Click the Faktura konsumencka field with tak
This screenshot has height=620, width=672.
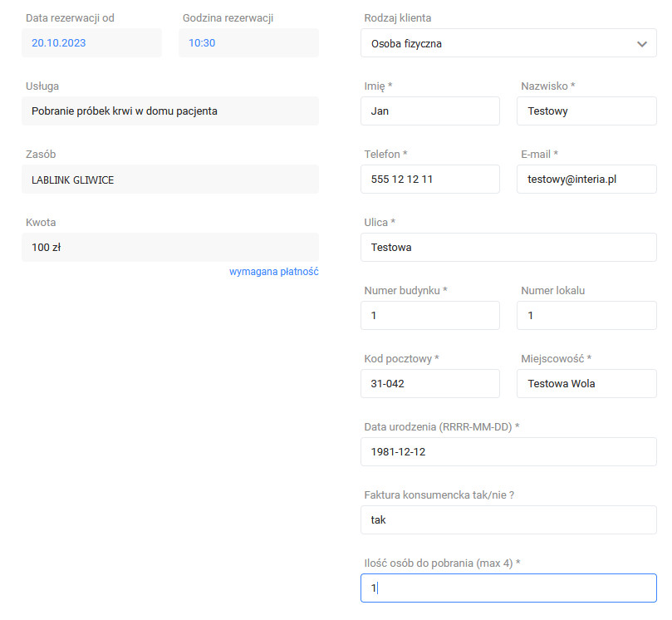(x=508, y=520)
